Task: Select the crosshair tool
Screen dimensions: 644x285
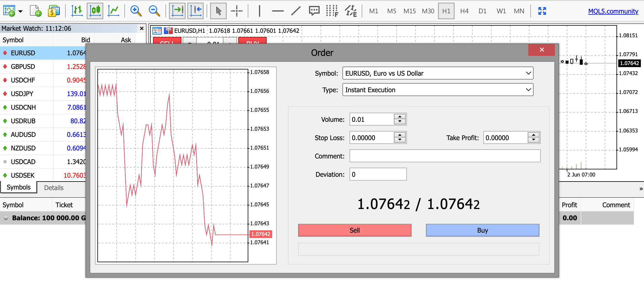Action: (237, 11)
